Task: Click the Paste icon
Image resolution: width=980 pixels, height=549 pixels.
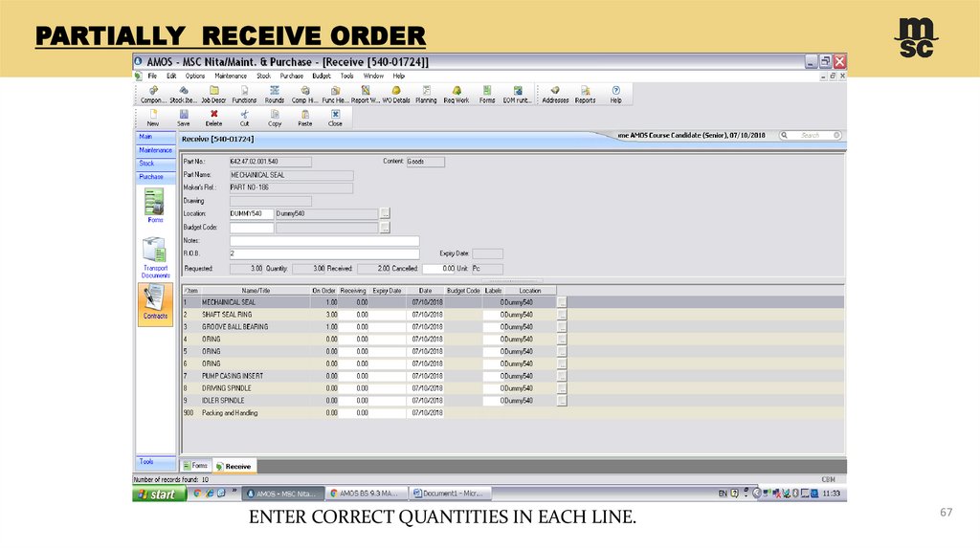Action: 305,118
